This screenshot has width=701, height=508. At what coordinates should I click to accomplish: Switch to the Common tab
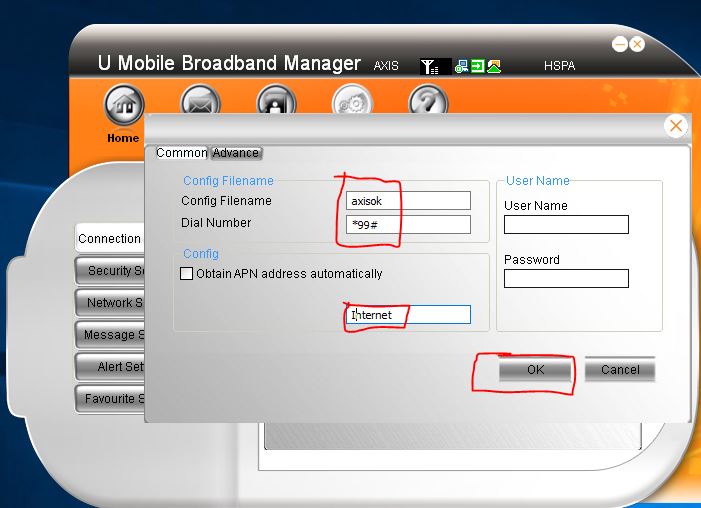181,153
